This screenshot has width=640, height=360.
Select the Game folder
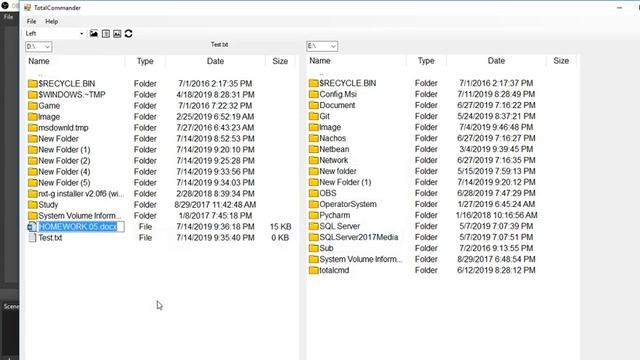point(44,106)
